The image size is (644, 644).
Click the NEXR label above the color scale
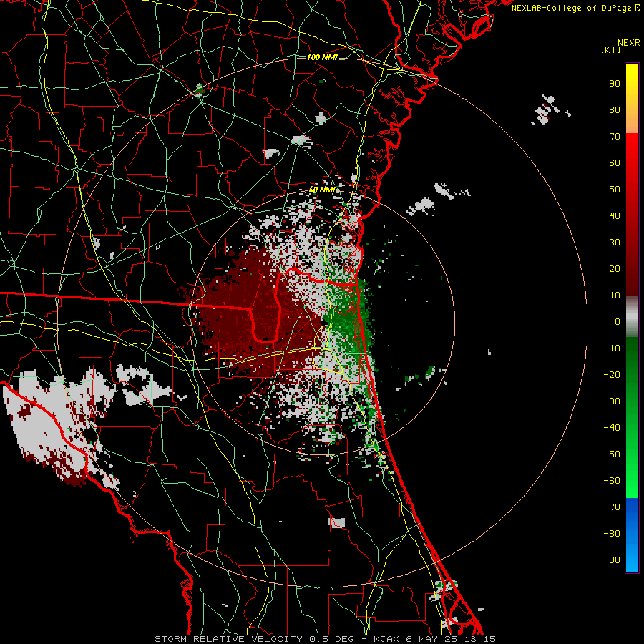tap(628, 43)
